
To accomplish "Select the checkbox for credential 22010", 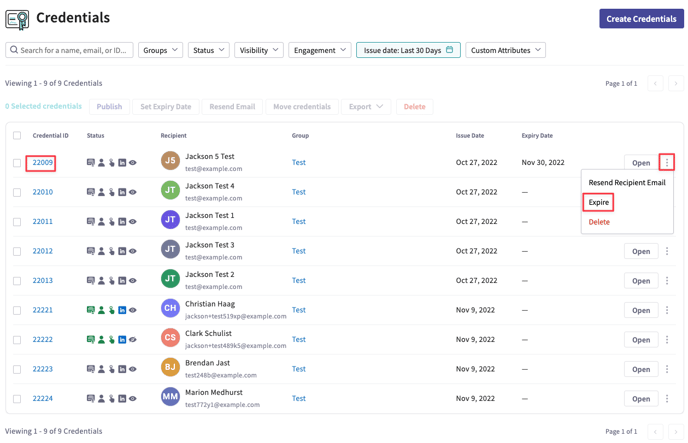I will [17, 192].
